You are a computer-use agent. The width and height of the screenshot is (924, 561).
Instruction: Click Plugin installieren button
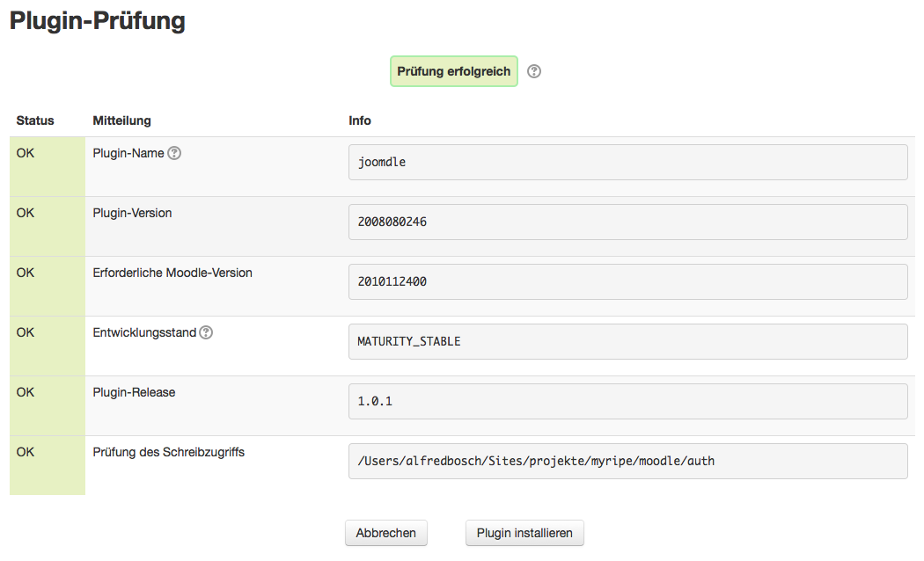coord(524,533)
